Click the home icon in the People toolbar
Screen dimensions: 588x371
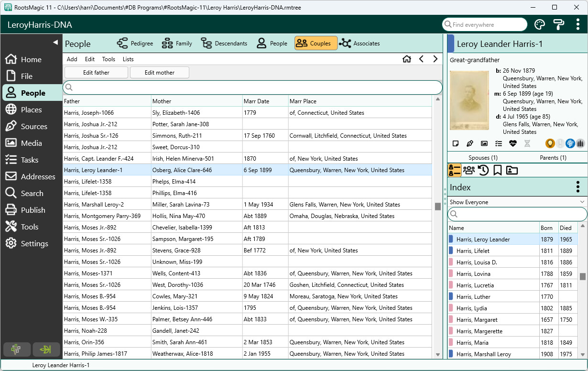click(407, 59)
